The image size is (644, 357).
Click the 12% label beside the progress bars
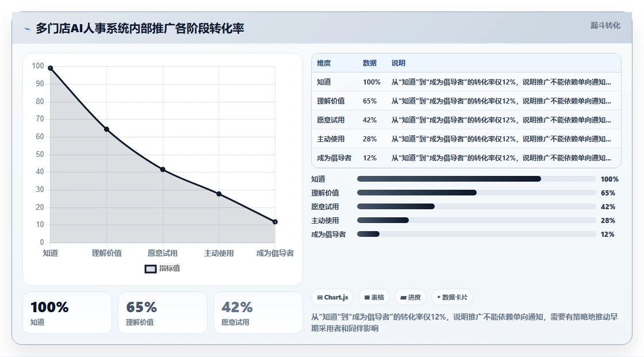tap(607, 234)
